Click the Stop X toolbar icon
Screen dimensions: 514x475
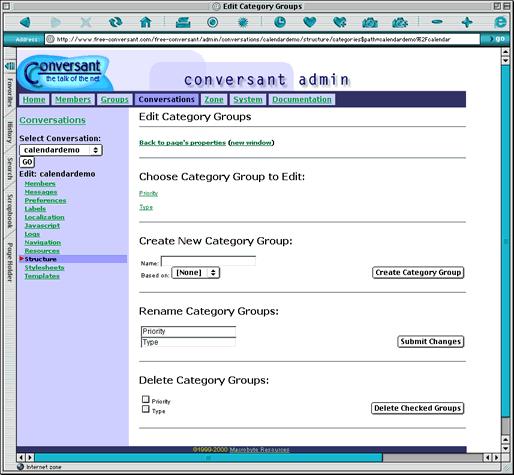(86, 22)
